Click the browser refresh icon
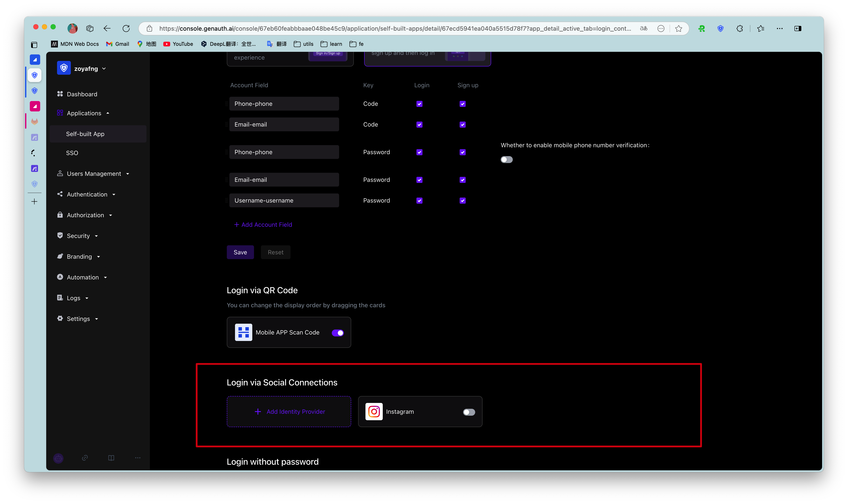The height and width of the screenshot is (504, 848). [x=126, y=29]
